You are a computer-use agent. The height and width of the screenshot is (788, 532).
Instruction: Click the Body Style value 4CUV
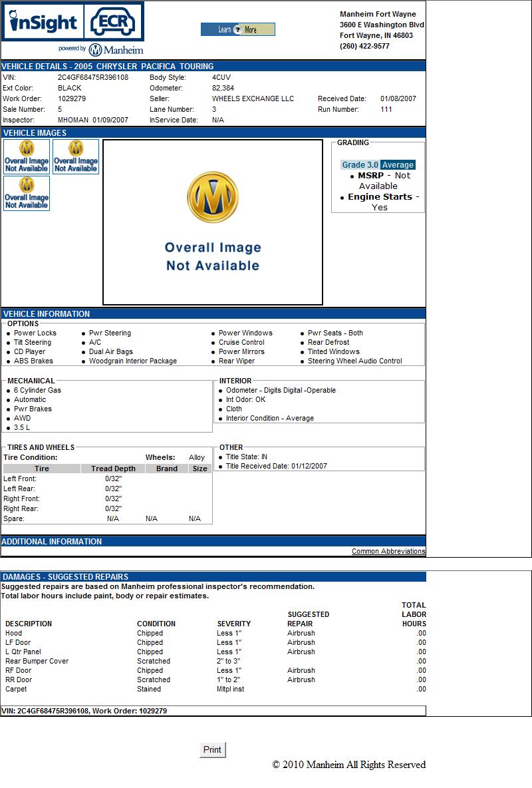click(221, 77)
